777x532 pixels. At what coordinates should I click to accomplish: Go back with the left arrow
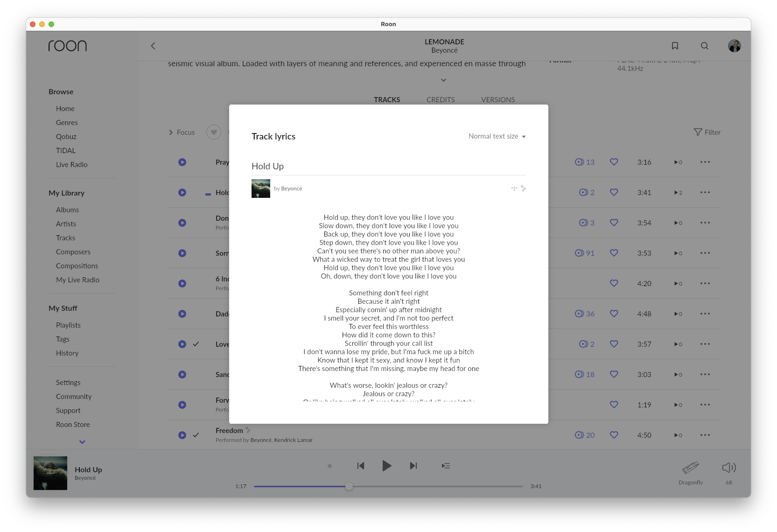(x=153, y=46)
